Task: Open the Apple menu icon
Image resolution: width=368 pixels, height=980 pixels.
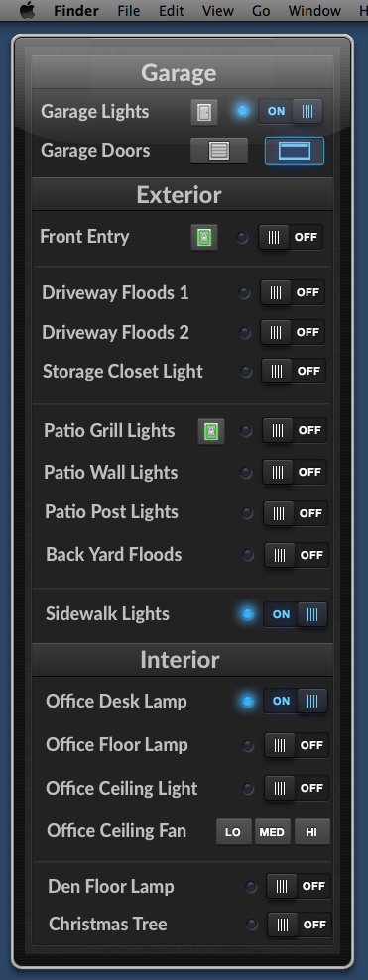Action: tap(28, 11)
